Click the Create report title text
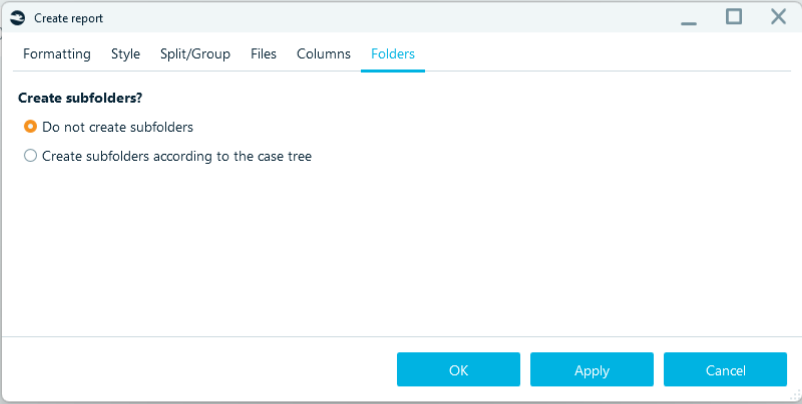This screenshot has width=802, height=404. click(x=69, y=18)
